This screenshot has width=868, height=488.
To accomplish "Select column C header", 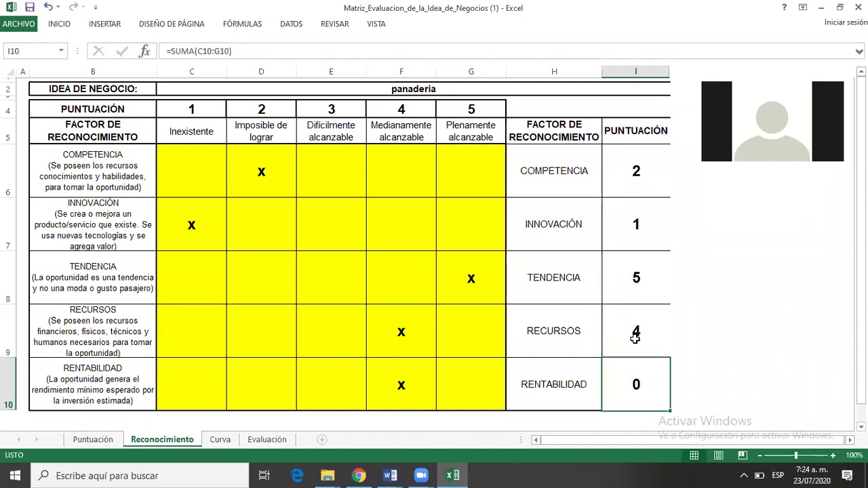I will (x=191, y=71).
